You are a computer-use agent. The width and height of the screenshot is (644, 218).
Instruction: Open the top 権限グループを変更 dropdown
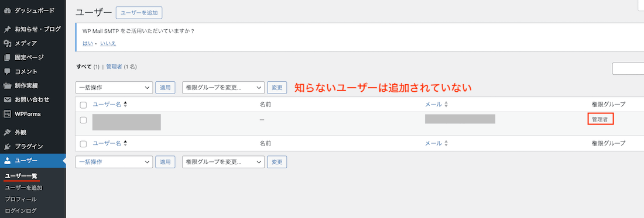click(x=224, y=87)
